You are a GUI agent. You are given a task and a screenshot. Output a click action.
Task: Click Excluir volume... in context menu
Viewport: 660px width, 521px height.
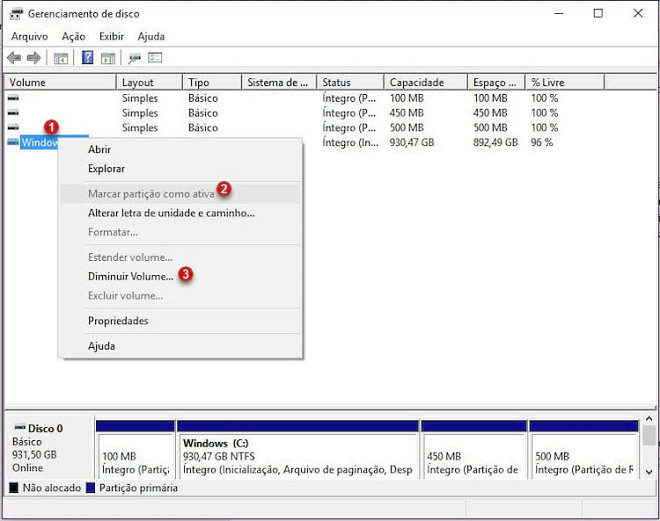180,295
